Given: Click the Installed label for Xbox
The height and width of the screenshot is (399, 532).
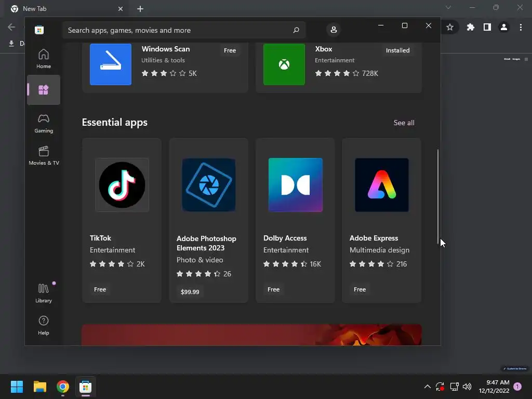Looking at the screenshot, I should click(397, 50).
